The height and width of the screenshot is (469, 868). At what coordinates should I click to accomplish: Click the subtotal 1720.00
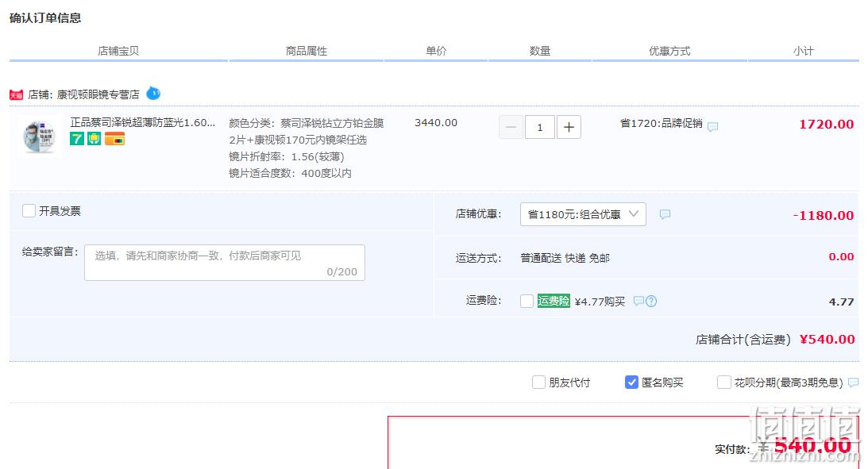(x=826, y=124)
